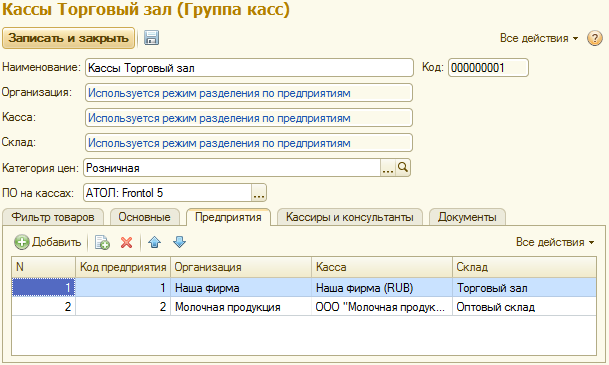Click Записать и закрыть button

[68, 38]
